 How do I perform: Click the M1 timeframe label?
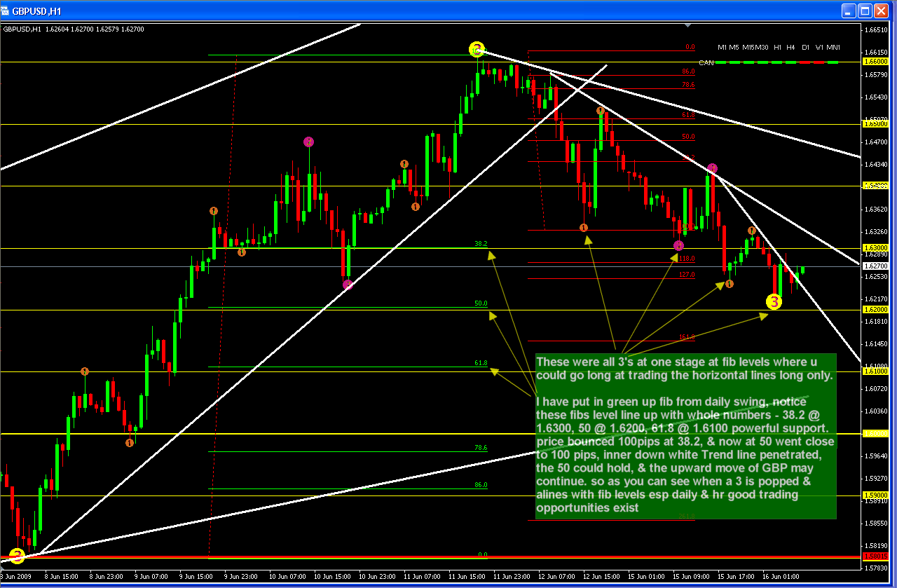click(722, 47)
